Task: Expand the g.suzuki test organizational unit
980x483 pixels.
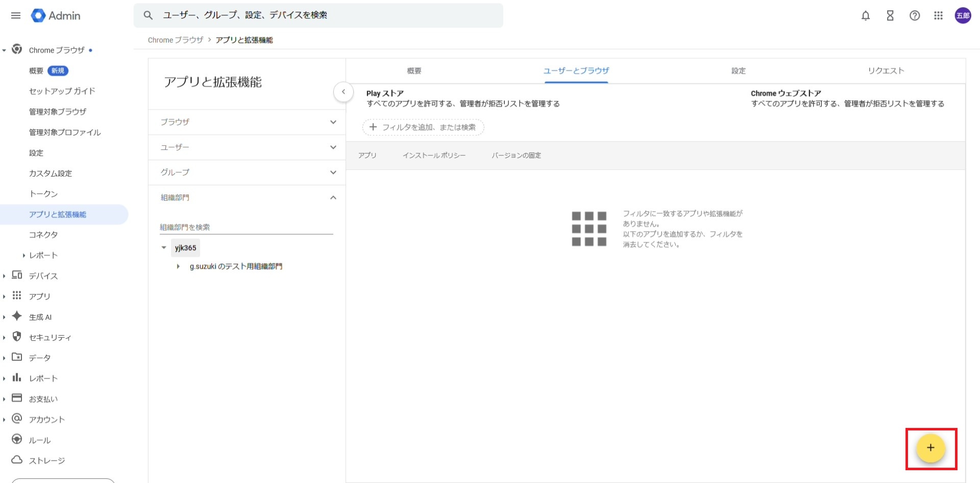Action: coord(178,267)
